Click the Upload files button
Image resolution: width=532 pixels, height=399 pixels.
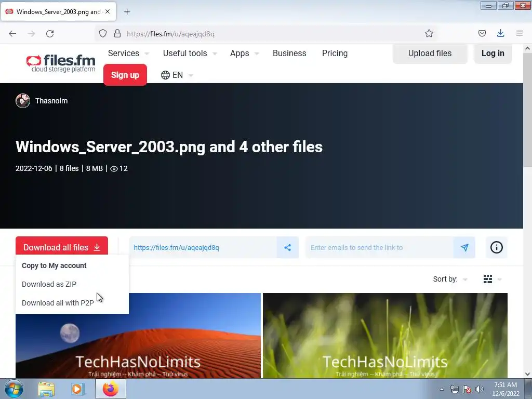pyautogui.click(x=430, y=54)
